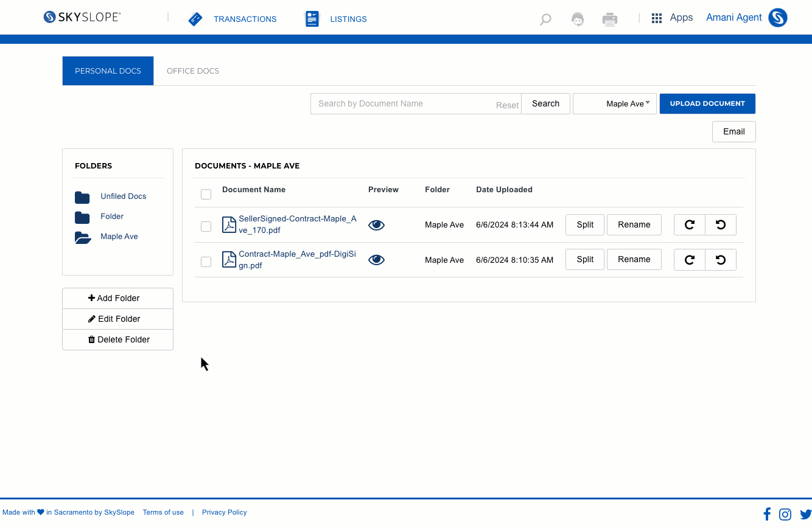Open SellerSigned-Contract-Maple_Ave_170.pdf file link
Image resolution: width=812 pixels, height=528 pixels.
(x=298, y=224)
